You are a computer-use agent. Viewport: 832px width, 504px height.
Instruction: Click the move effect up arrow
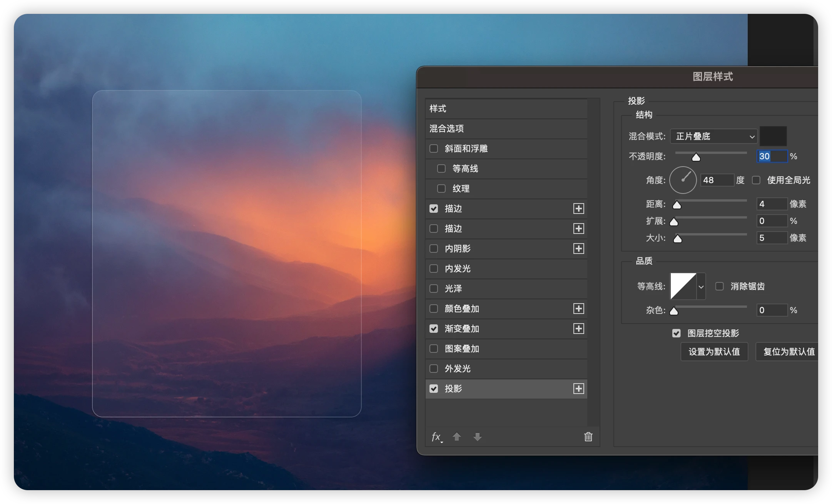[x=457, y=437]
